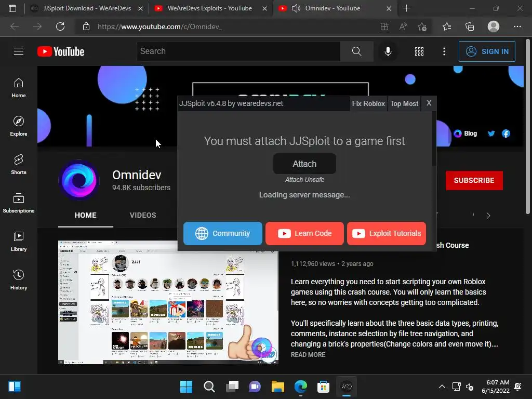Open the Windows Start menu
This screenshot has width=532, height=399.
[186, 387]
